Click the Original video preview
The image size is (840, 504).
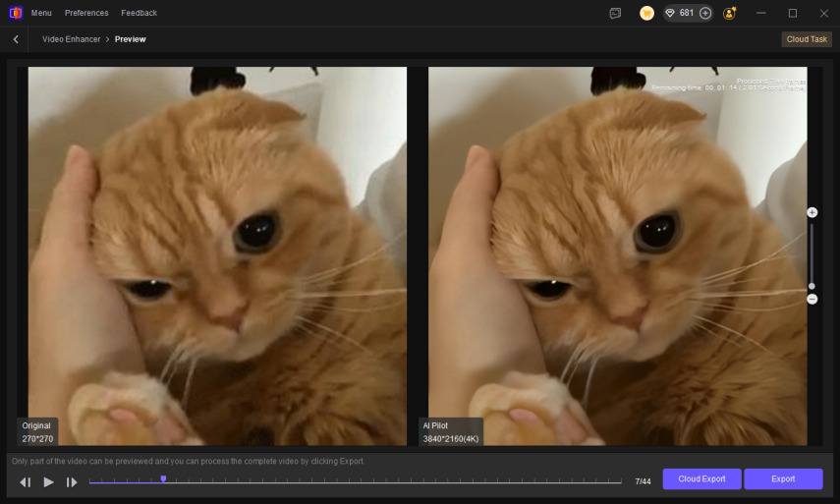(x=217, y=256)
